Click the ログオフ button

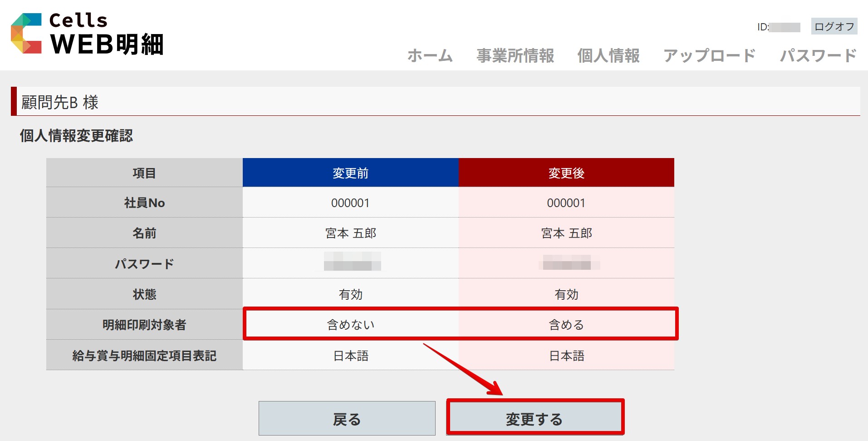point(834,27)
